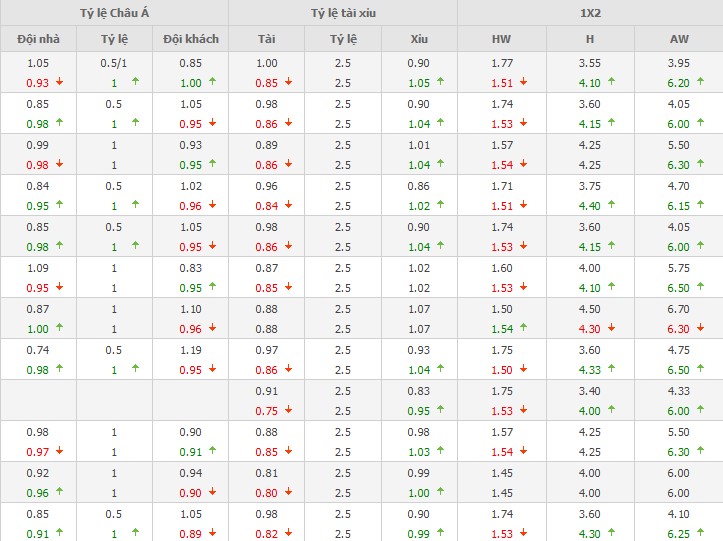
Task: Click the red down arrow beside 0.89
Action: point(211,534)
